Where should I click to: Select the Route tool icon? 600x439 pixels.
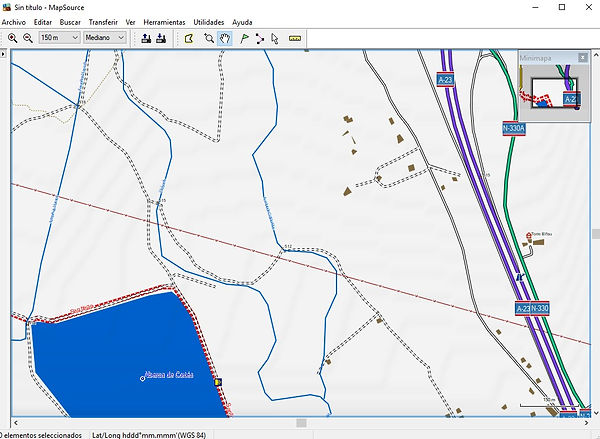tap(260, 38)
